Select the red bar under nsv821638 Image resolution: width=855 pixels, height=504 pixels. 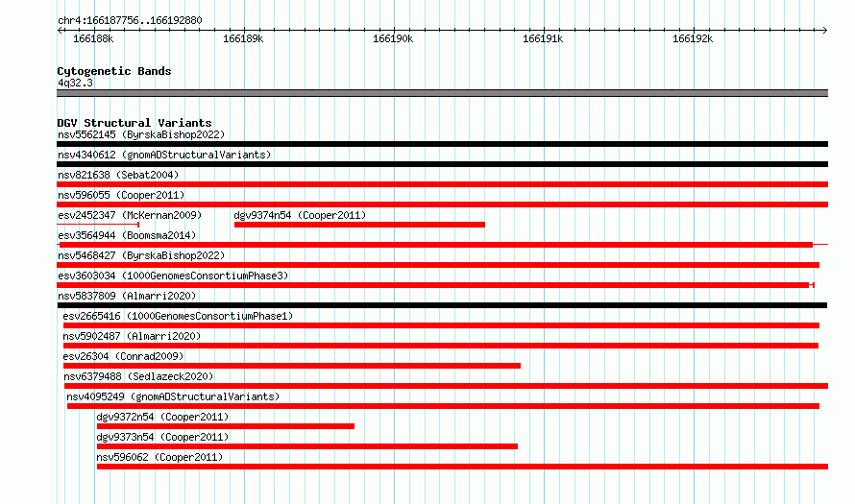point(442,184)
